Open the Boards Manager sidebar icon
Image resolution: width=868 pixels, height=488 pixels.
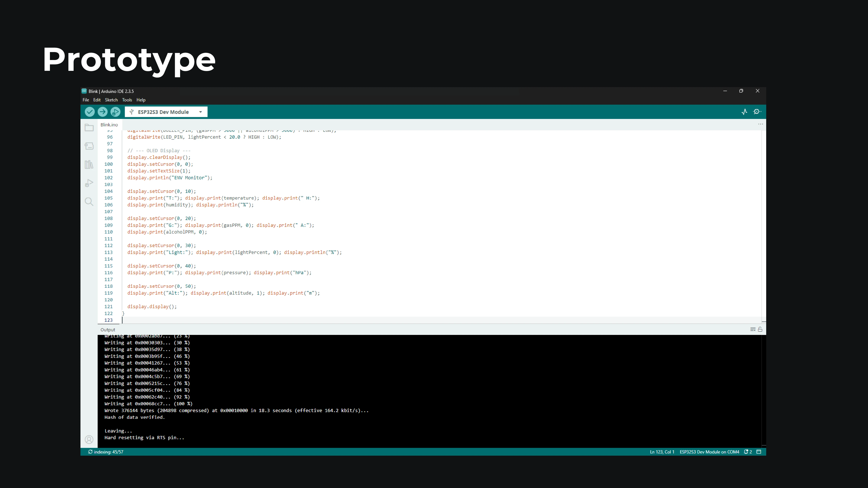point(89,146)
